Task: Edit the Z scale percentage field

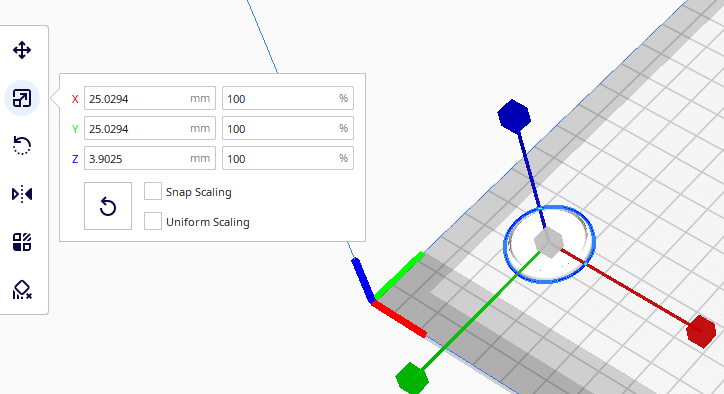Action: 288,158
